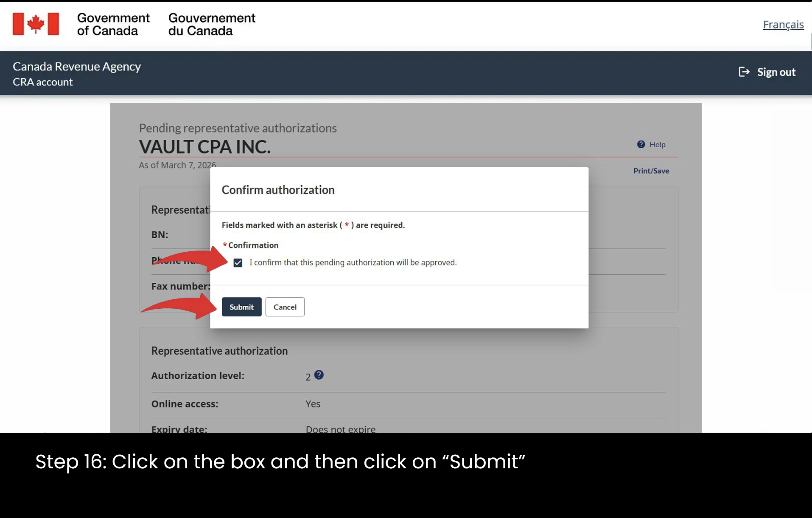Click the BN label
The height and width of the screenshot is (518, 812).
160,235
